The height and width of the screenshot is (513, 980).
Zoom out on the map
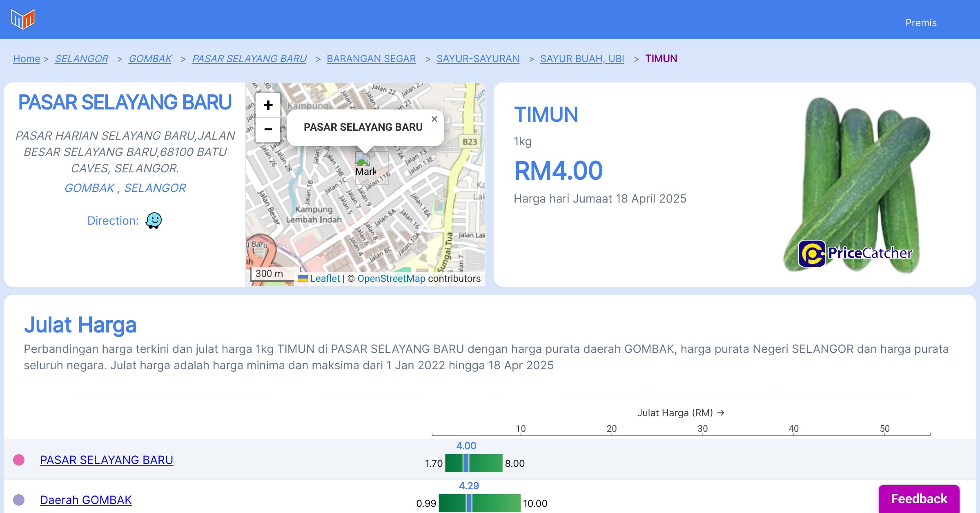point(268,129)
